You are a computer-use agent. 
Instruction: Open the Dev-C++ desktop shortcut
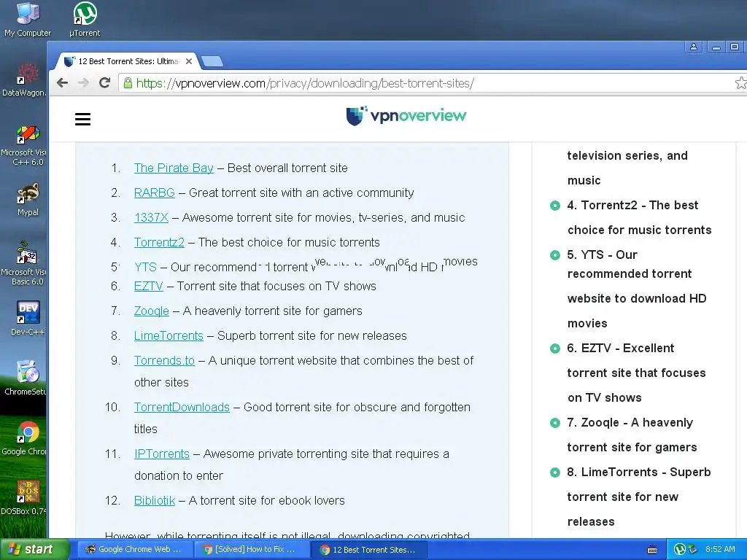pyautogui.click(x=28, y=318)
